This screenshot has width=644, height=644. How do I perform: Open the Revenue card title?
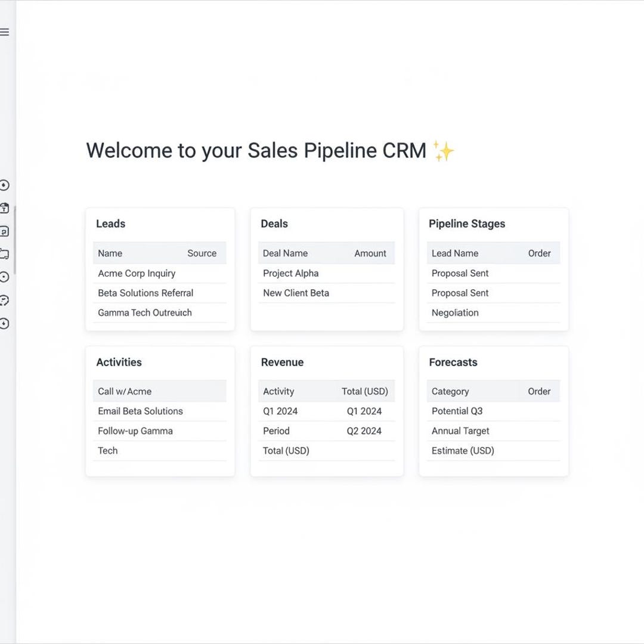click(x=282, y=363)
